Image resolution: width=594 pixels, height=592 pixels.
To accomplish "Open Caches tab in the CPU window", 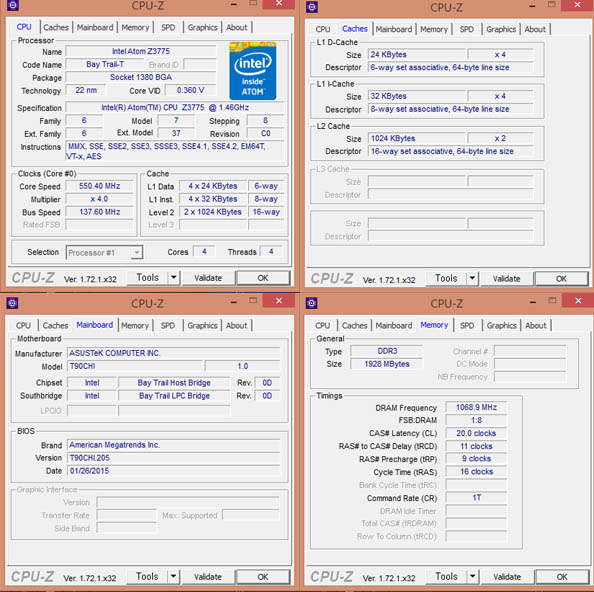I will tap(56, 27).
